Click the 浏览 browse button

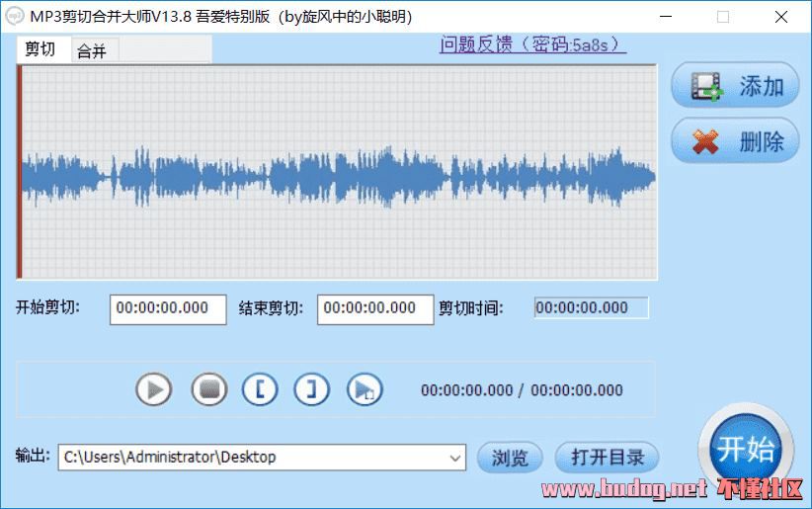tap(510, 458)
